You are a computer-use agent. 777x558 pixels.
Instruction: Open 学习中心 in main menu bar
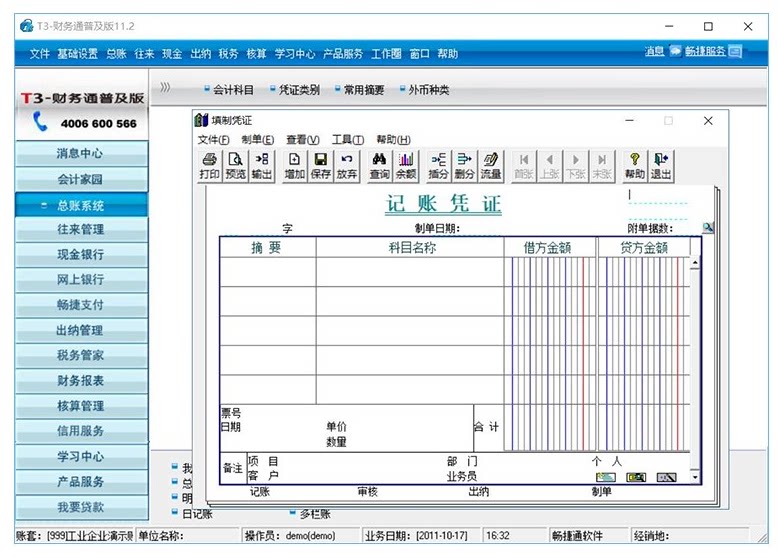coord(295,54)
